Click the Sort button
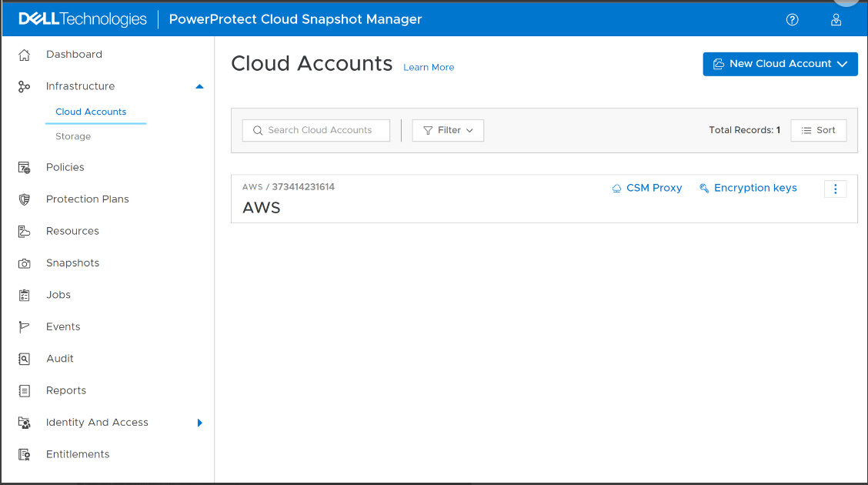The width and height of the screenshot is (868, 485). point(818,131)
